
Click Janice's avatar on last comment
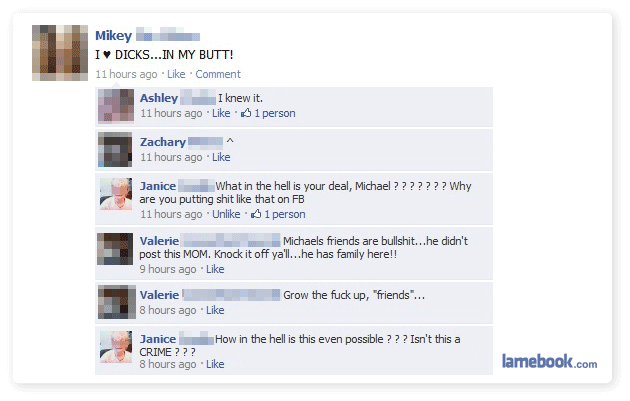click(x=116, y=347)
